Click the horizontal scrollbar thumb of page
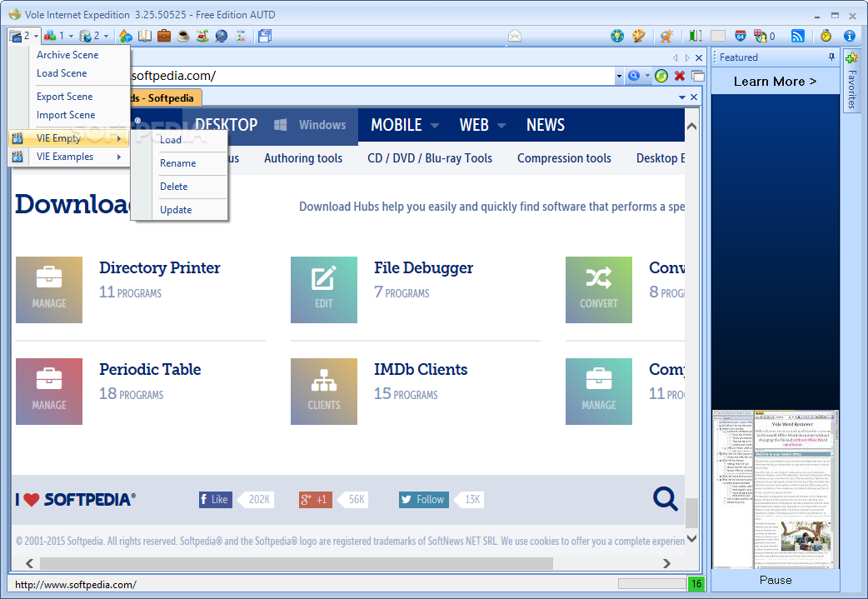Screen dimensions: 868x599 297,563
